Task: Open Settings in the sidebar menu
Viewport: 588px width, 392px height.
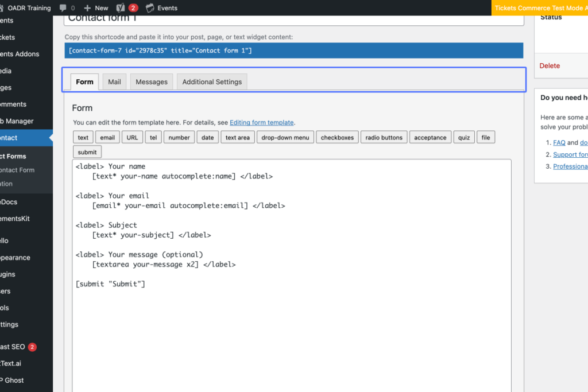Action: tap(9, 324)
